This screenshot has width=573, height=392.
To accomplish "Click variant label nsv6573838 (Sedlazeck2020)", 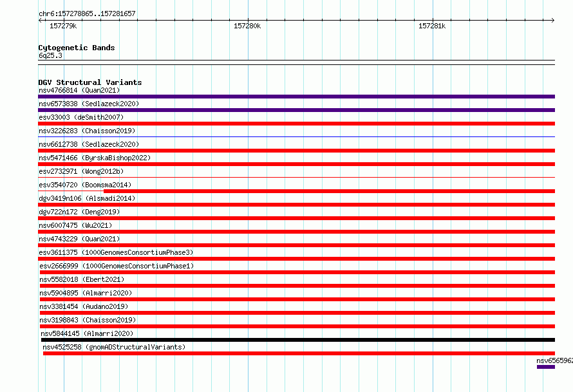I will (x=89, y=104).
